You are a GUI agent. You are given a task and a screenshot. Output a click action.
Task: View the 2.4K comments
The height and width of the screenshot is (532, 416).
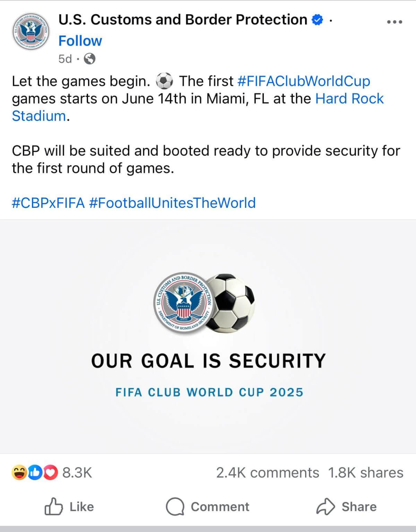point(268,473)
